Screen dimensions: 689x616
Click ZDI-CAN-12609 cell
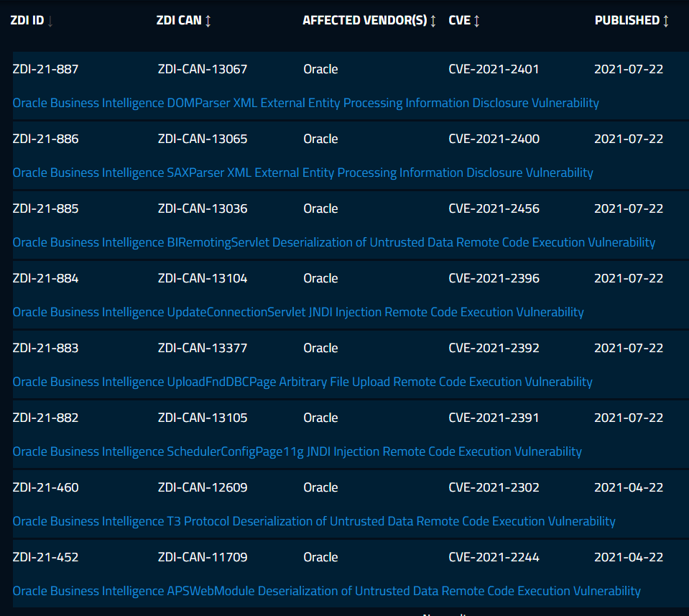203,487
